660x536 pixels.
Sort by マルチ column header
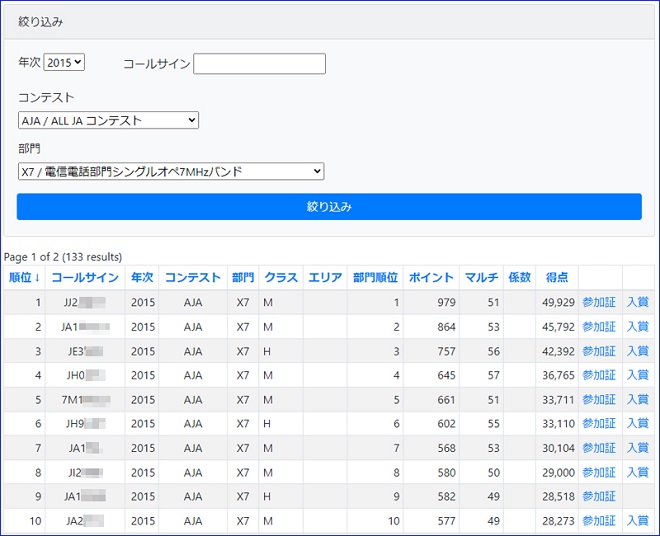482,277
